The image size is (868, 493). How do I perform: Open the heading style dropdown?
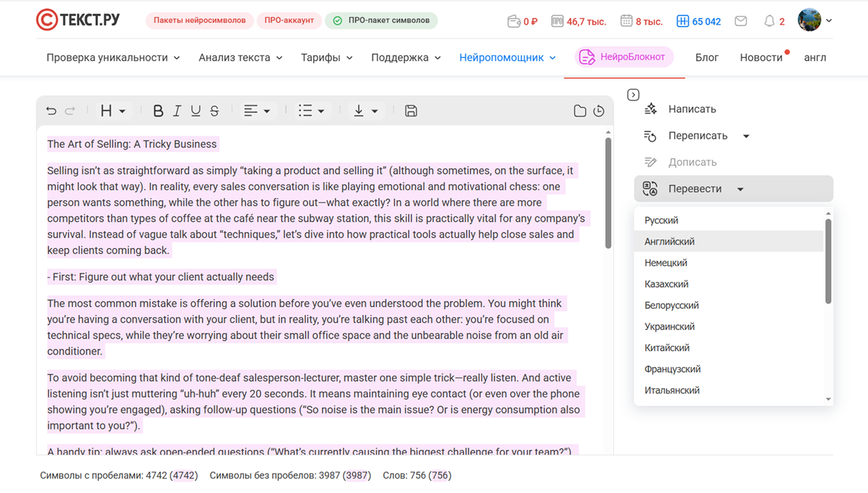tap(113, 110)
